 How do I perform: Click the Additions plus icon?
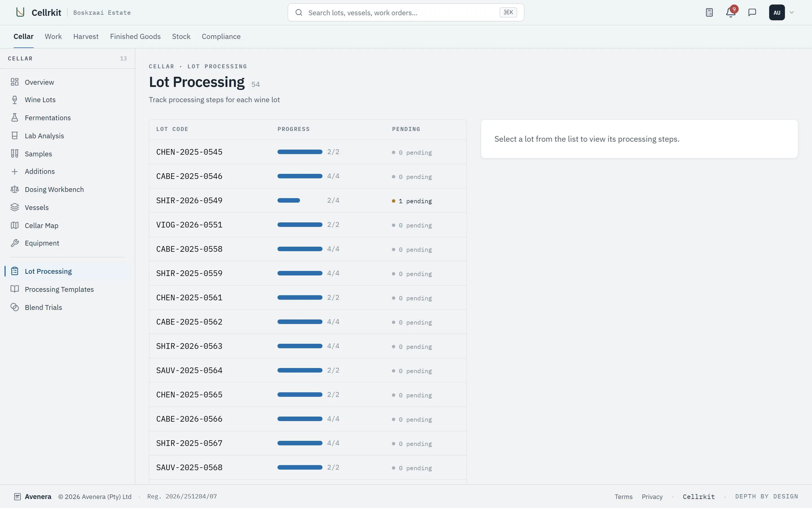click(x=14, y=171)
